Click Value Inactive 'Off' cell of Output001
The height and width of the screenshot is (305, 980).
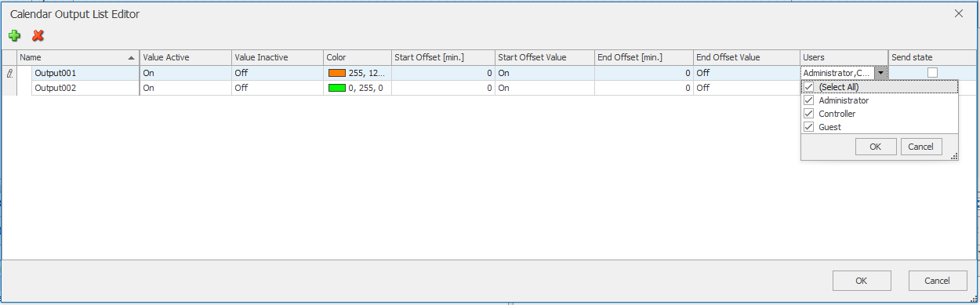point(277,73)
